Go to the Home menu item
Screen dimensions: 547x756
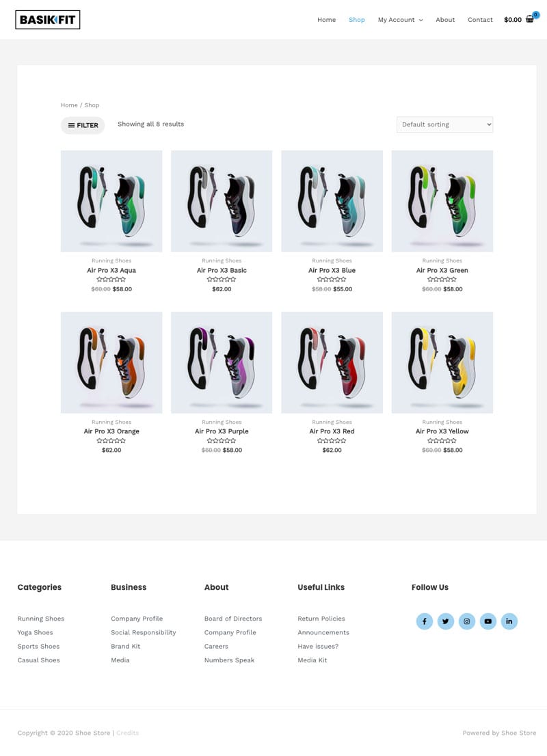327,20
